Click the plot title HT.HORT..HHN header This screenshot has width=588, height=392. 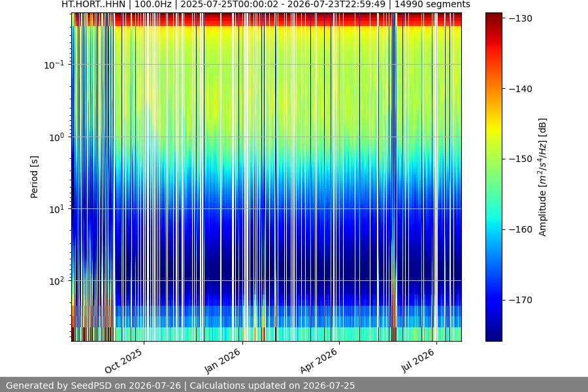pos(265,5)
